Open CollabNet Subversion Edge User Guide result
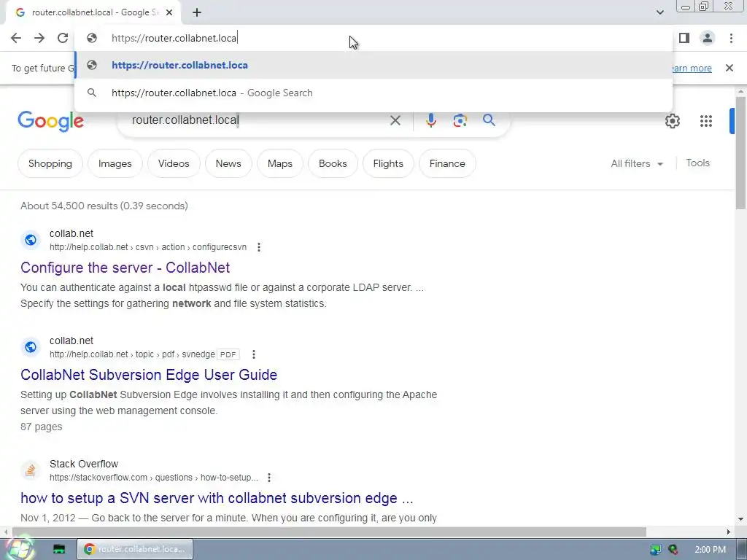This screenshot has height=560, width=747. click(149, 375)
